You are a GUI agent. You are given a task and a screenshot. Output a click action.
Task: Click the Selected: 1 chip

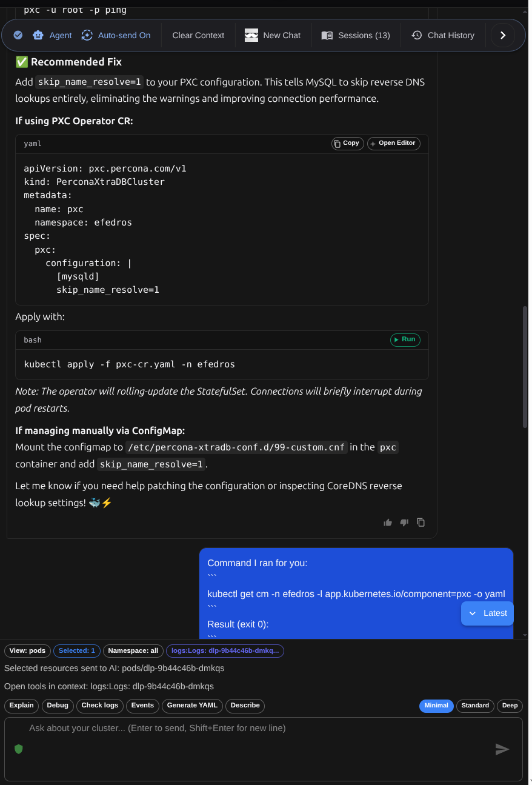77,650
